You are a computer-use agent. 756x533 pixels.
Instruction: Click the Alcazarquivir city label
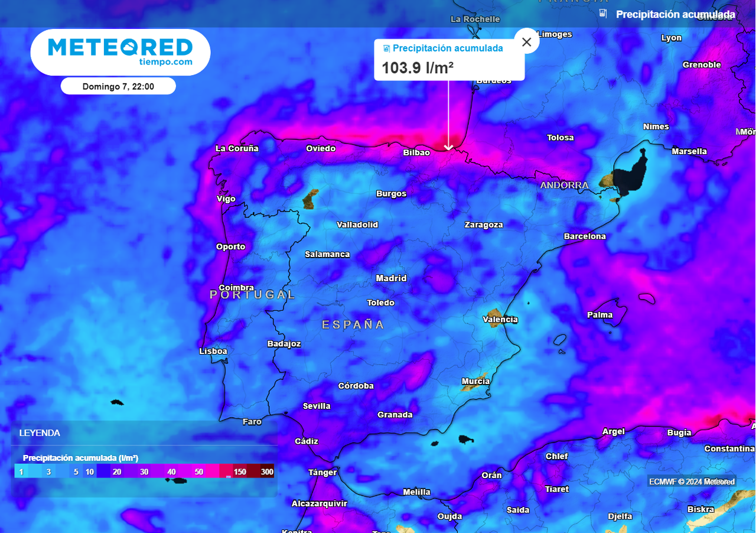click(x=320, y=503)
